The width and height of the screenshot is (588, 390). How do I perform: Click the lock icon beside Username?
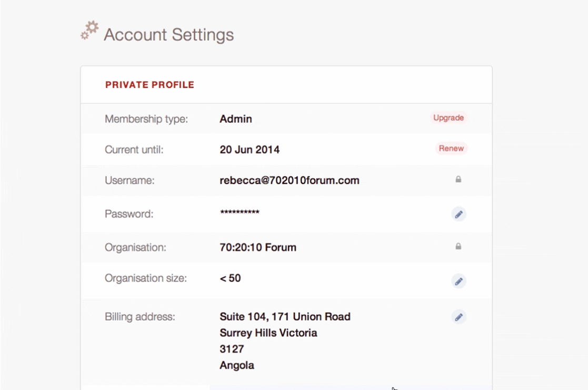pyautogui.click(x=458, y=180)
